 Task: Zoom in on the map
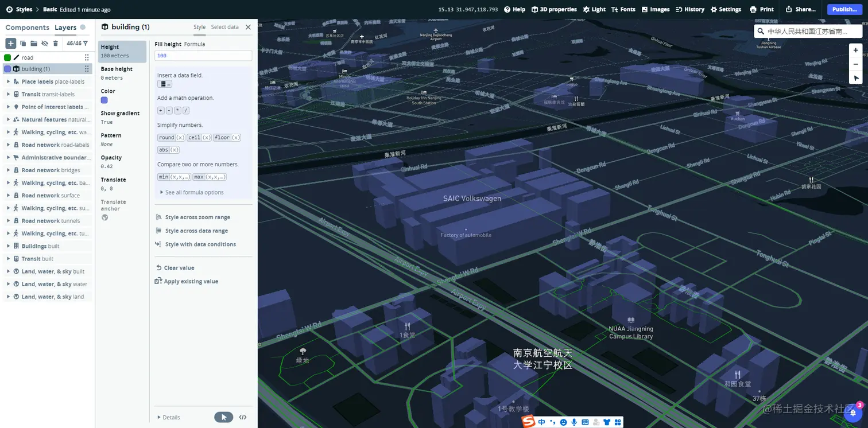coord(855,50)
